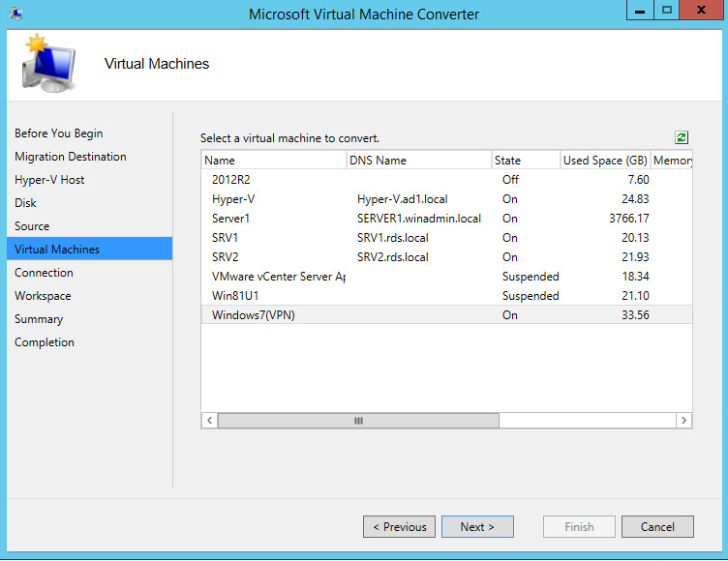The height and width of the screenshot is (561, 728).
Task: Select the SRV2 virtual machine
Action: [446, 257]
